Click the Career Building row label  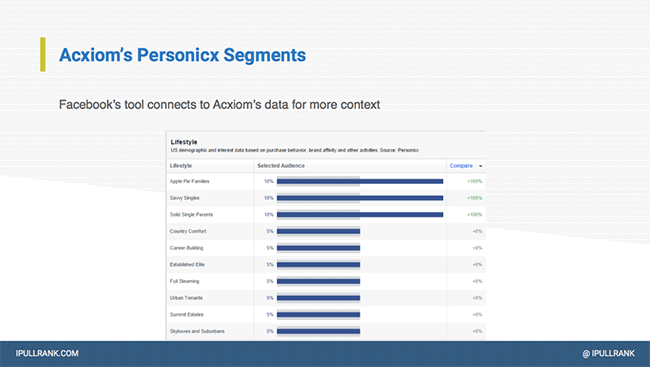point(187,248)
